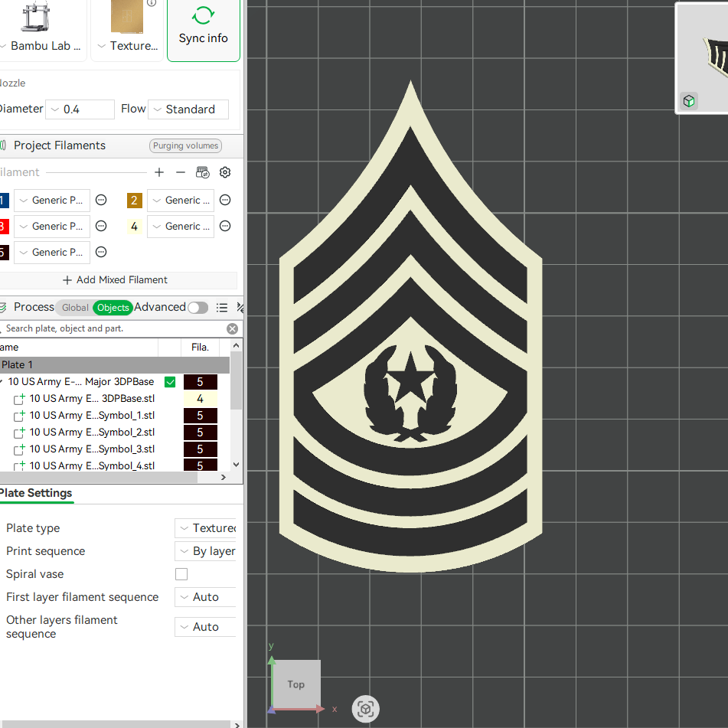Switch Process to Objects tab
The image size is (728, 728).
click(x=113, y=308)
